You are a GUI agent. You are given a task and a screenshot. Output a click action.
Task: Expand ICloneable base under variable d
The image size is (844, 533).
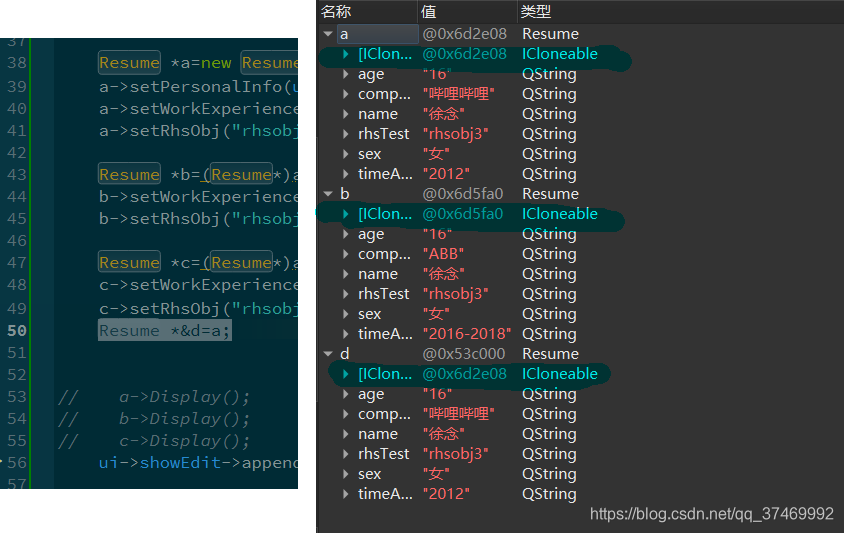pos(346,374)
